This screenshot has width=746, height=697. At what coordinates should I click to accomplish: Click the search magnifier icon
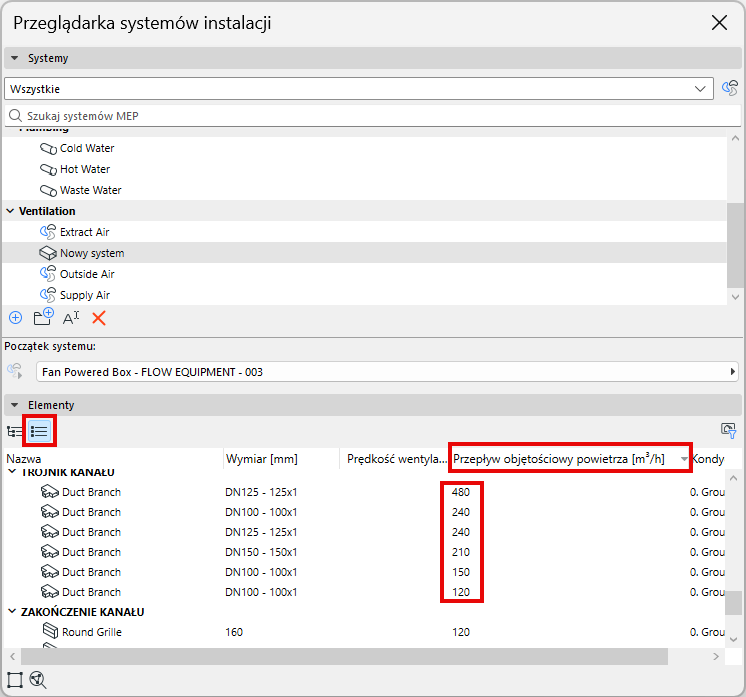point(16,116)
